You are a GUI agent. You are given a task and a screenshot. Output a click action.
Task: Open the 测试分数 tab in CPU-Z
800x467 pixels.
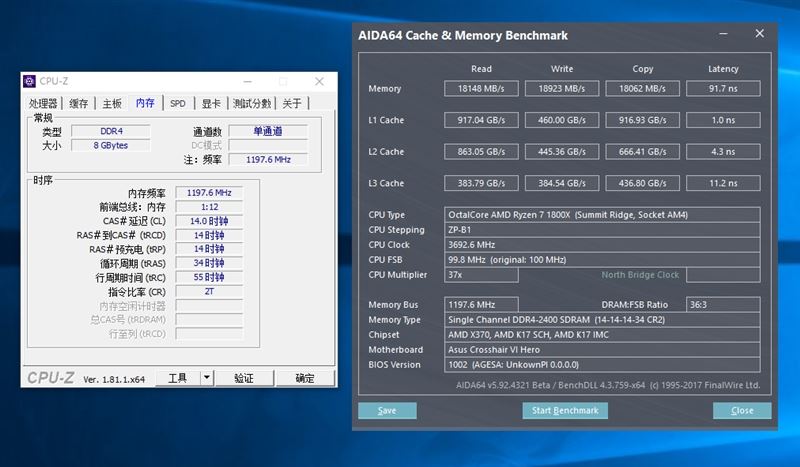(x=252, y=104)
